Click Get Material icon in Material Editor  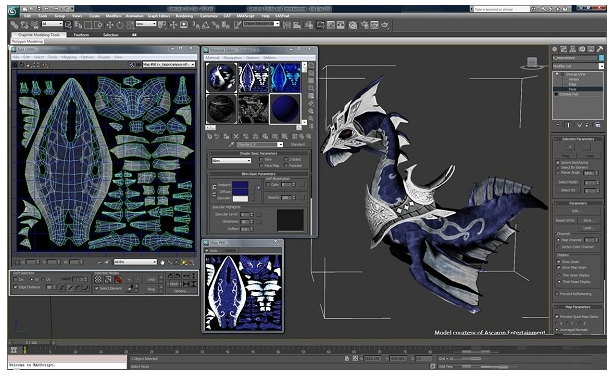coord(209,137)
